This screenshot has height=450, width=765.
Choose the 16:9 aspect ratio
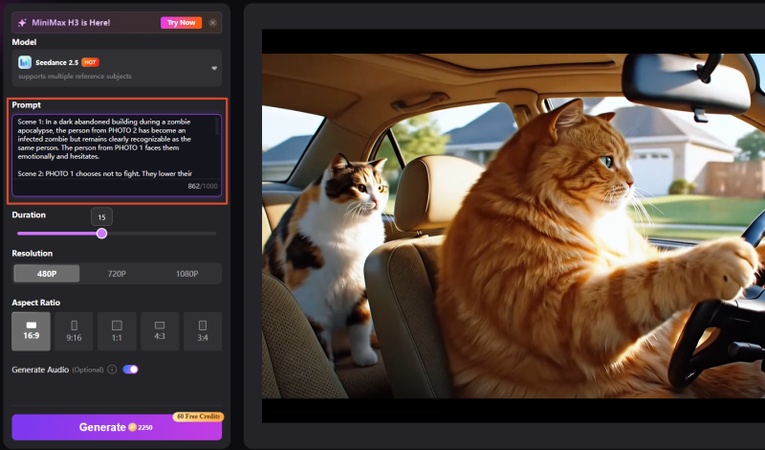[31, 331]
